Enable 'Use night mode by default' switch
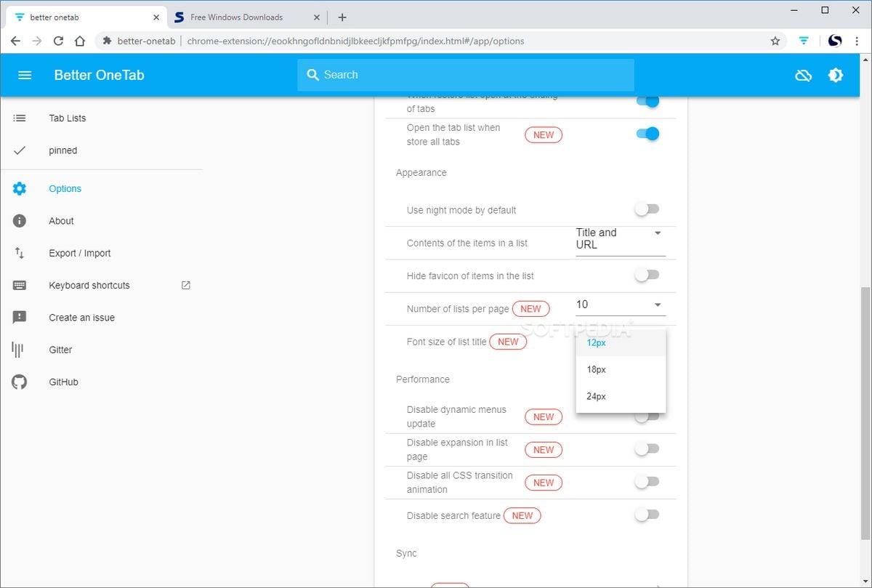This screenshot has width=872, height=588. point(647,209)
